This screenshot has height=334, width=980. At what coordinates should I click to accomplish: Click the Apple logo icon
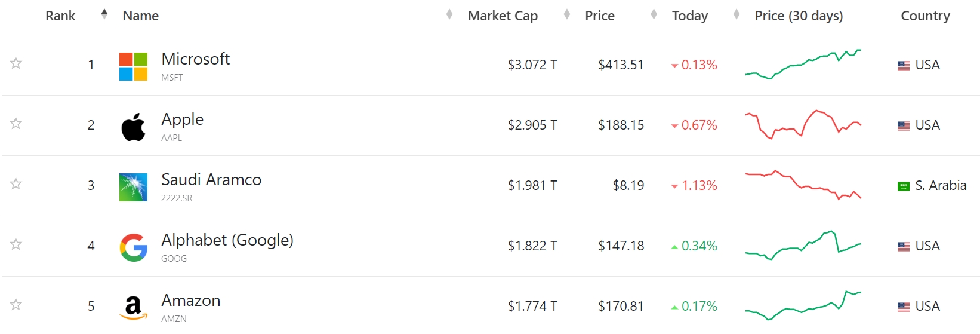coord(133,127)
